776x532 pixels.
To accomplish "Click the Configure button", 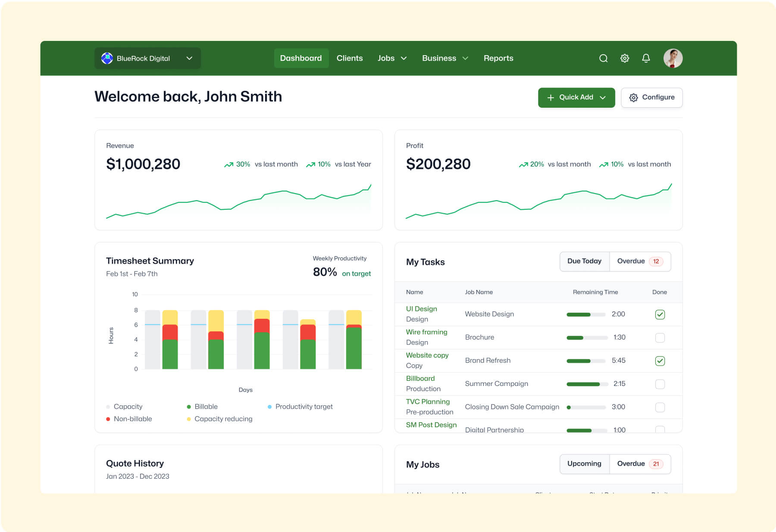I will pos(651,97).
